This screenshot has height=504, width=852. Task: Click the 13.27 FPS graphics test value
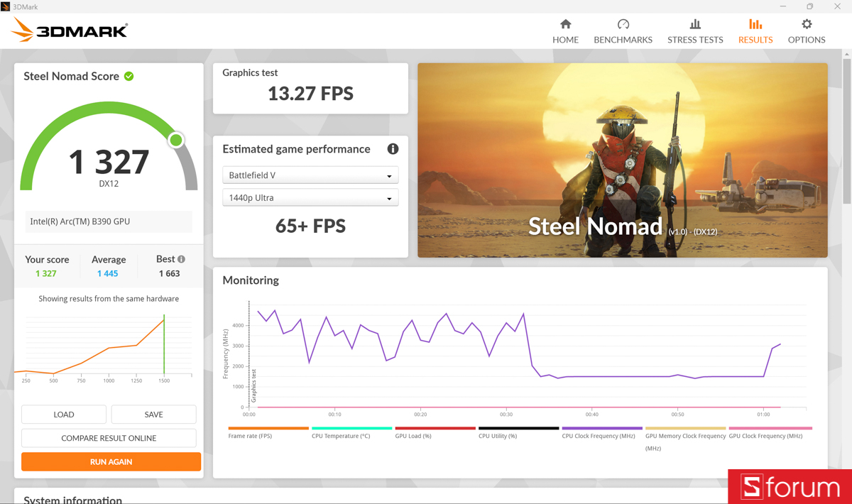pyautogui.click(x=310, y=94)
